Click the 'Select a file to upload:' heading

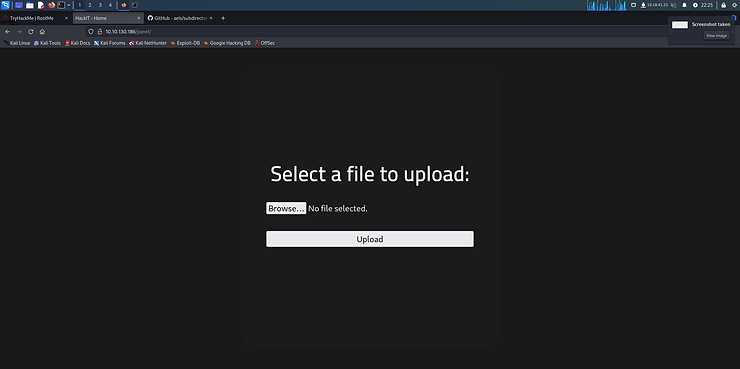(x=370, y=174)
